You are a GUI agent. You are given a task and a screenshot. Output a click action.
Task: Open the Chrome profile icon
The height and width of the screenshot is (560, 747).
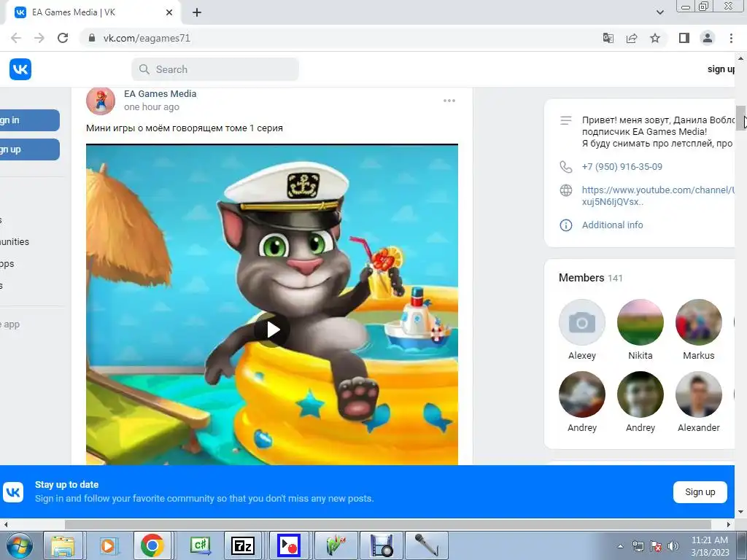click(708, 38)
